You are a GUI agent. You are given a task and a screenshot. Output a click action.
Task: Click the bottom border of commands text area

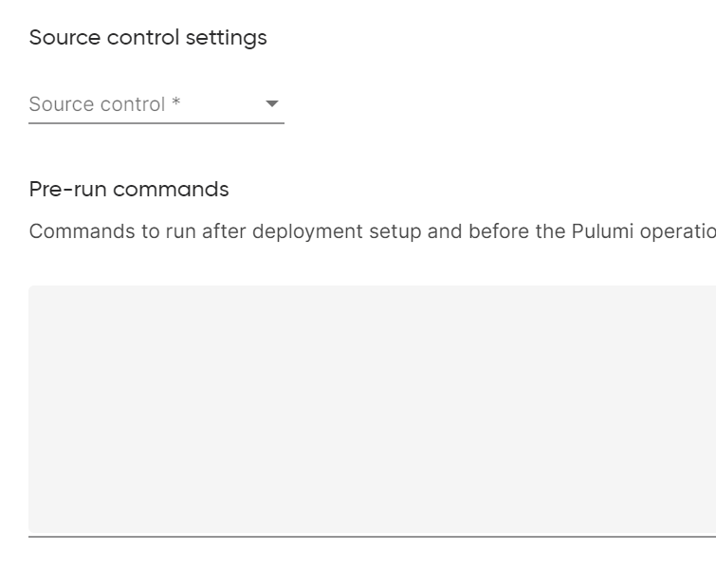pos(372,536)
